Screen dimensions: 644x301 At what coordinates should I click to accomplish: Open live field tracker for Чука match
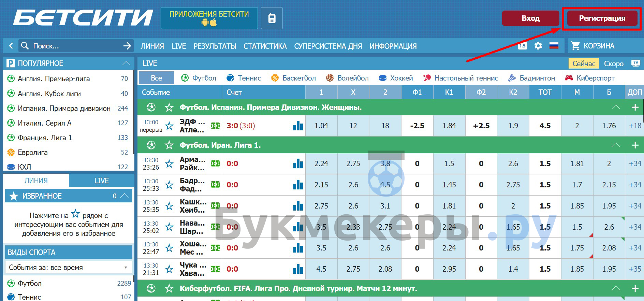(x=215, y=269)
